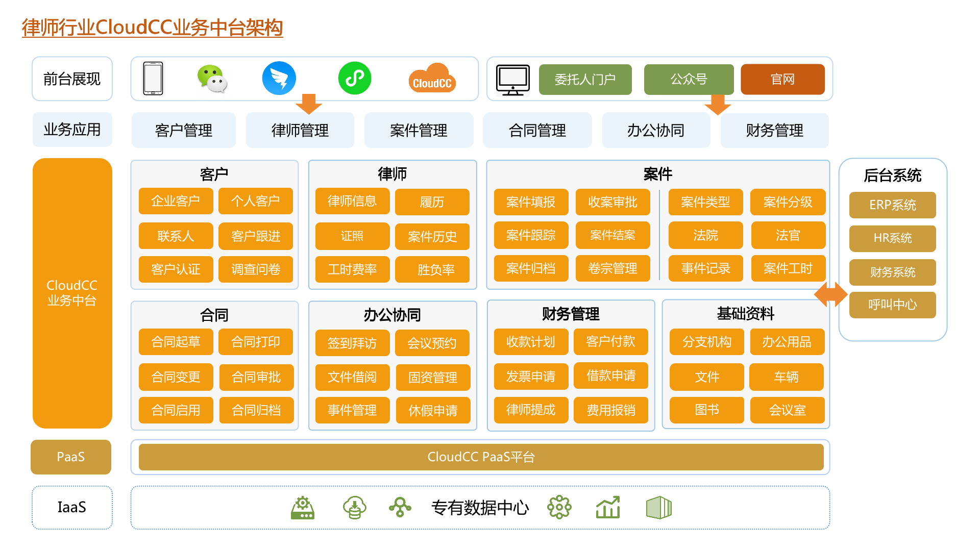Click the line chart growth icon in IaaS row
Viewport: 980px width, 551px height.
pyautogui.click(x=608, y=507)
